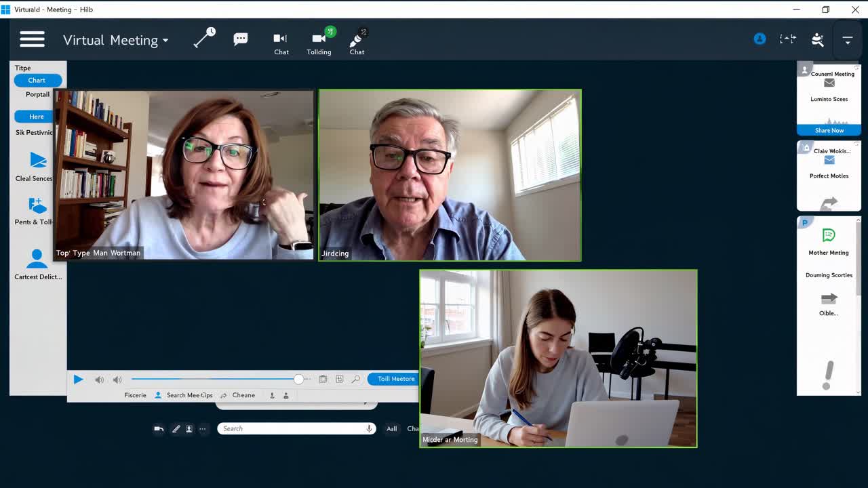Screen dimensions: 868x488
Task: Open Sik Pestivnic sidebar entry
Action: point(34,132)
